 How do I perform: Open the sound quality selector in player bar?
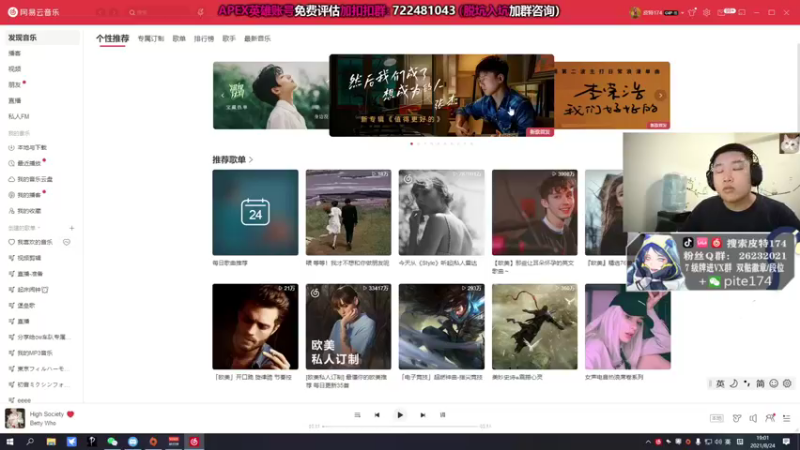coord(717,418)
